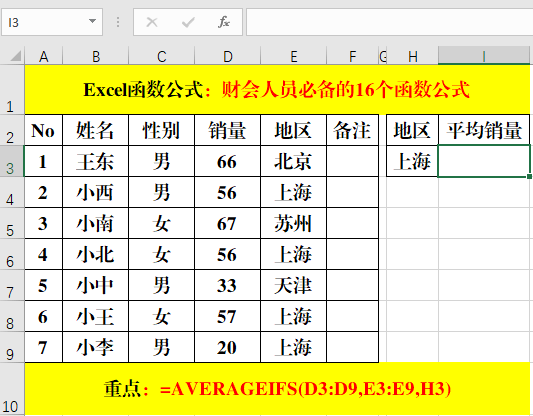The image size is (533, 416).
Task: Select row 1 header
Action: pyautogui.click(x=12, y=90)
